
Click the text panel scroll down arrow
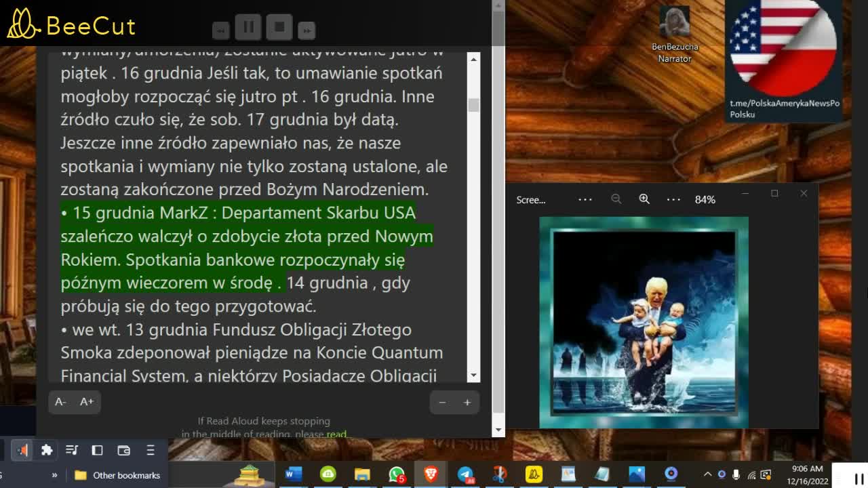click(473, 375)
